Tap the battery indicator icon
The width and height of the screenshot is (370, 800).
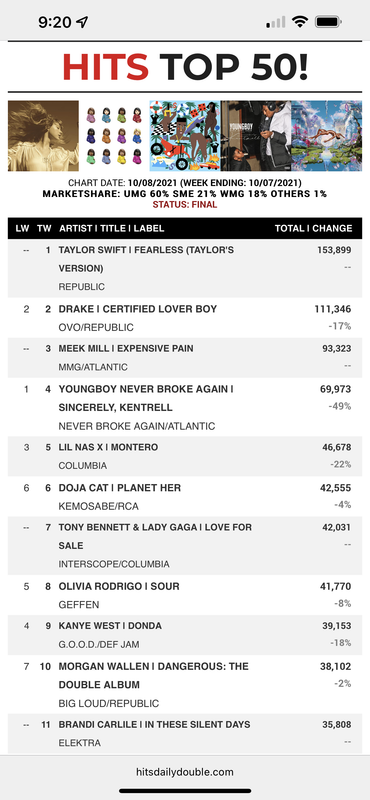[328, 21]
